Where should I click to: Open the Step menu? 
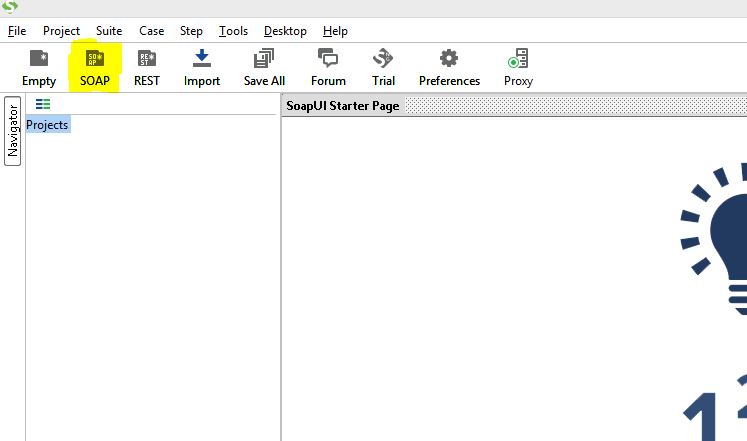[191, 31]
